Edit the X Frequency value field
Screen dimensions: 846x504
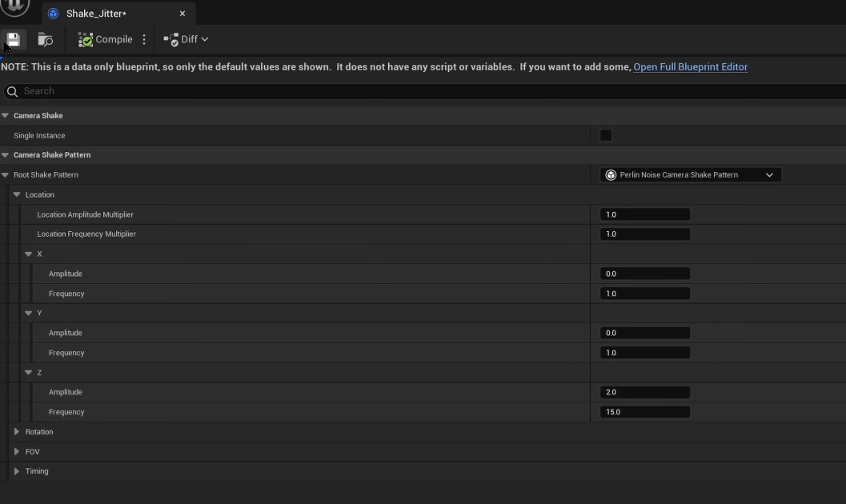click(645, 294)
